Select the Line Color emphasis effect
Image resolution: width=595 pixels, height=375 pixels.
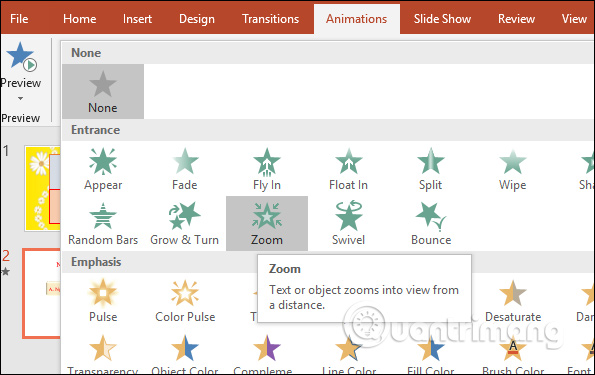pos(348,354)
